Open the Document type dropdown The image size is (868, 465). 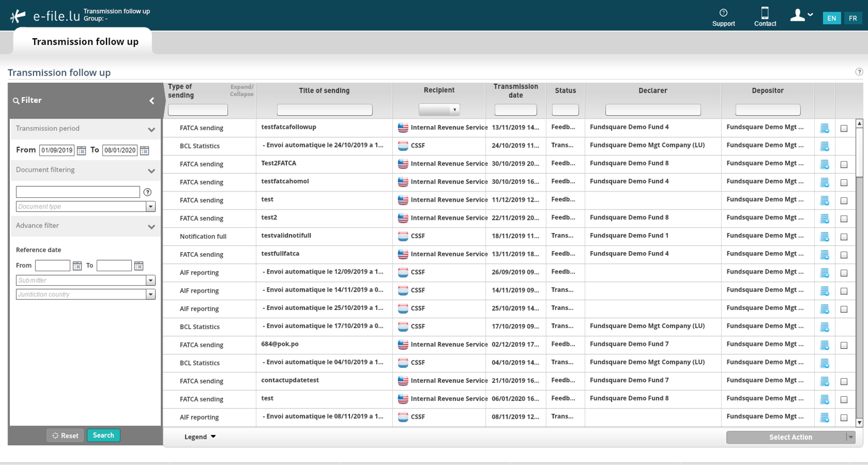point(86,206)
